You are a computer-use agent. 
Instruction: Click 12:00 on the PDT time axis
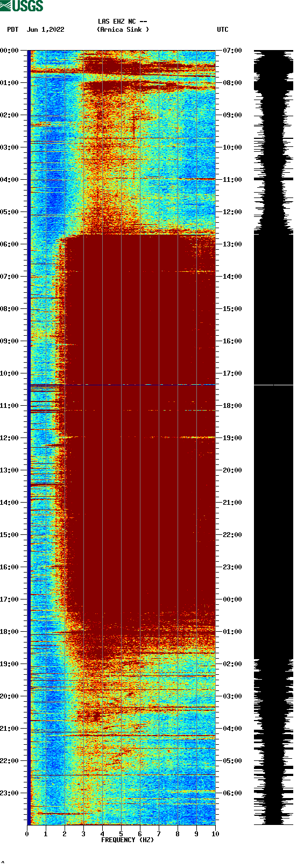coord(9,438)
